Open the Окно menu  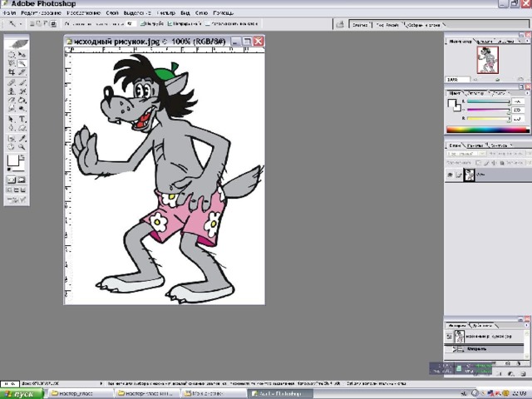click(x=201, y=13)
